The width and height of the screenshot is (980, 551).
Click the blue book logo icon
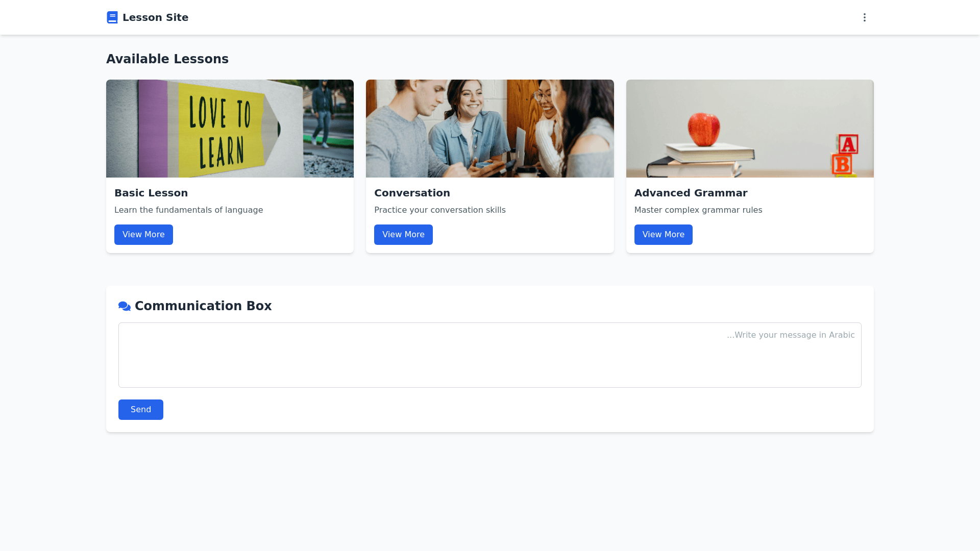pos(112,17)
